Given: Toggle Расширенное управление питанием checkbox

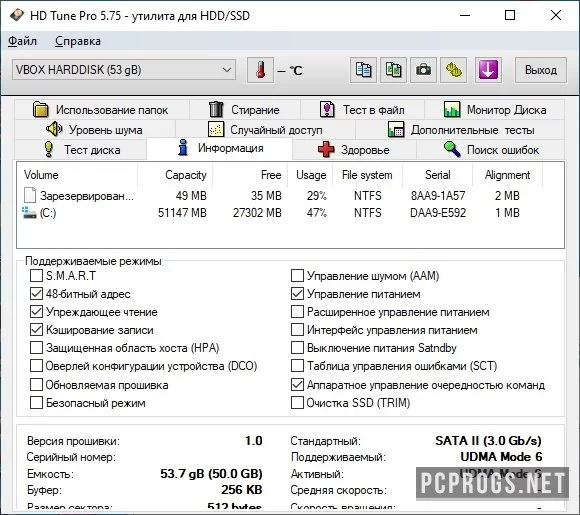Looking at the screenshot, I should coord(297,312).
